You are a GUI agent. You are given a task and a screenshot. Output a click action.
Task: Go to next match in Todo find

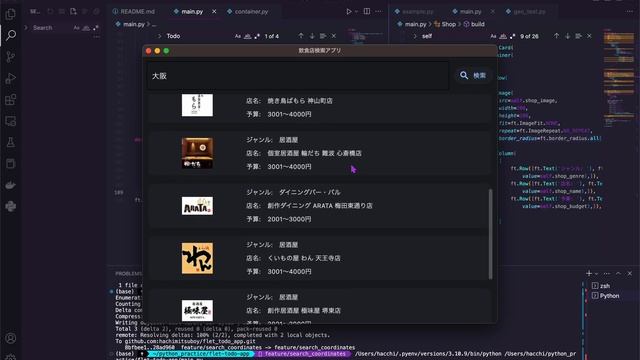click(x=312, y=36)
